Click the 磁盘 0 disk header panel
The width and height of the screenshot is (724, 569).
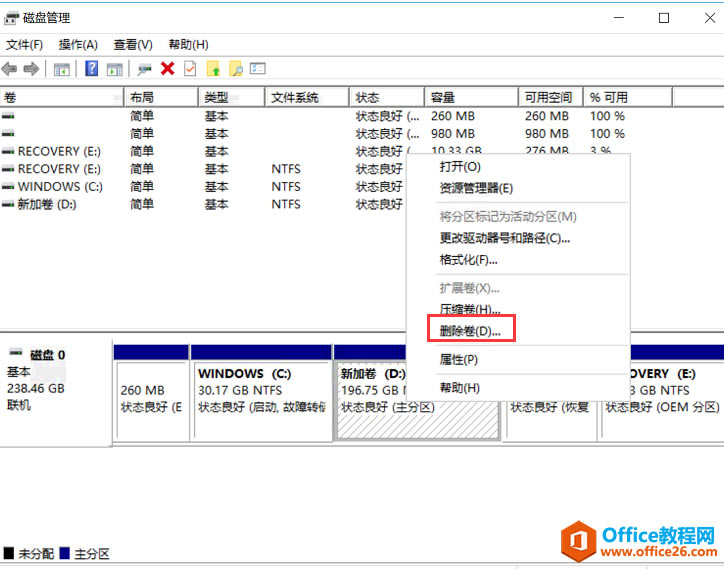point(55,393)
